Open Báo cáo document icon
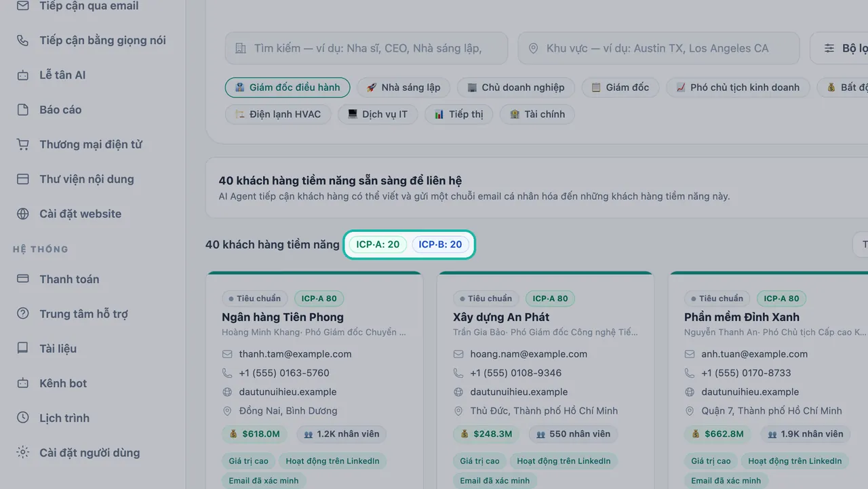The height and width of the screenshot is (489, 868). (x=23, y=110)
